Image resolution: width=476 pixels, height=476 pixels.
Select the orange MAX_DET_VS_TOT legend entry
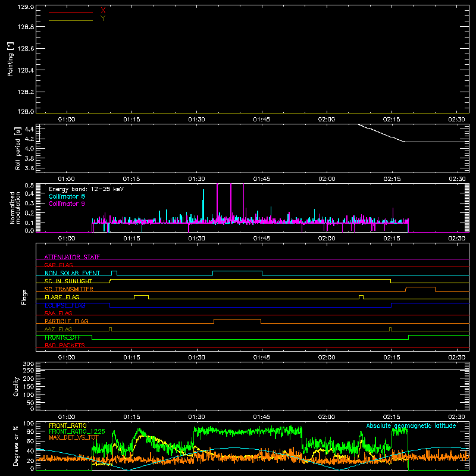[x=74, y=437]
